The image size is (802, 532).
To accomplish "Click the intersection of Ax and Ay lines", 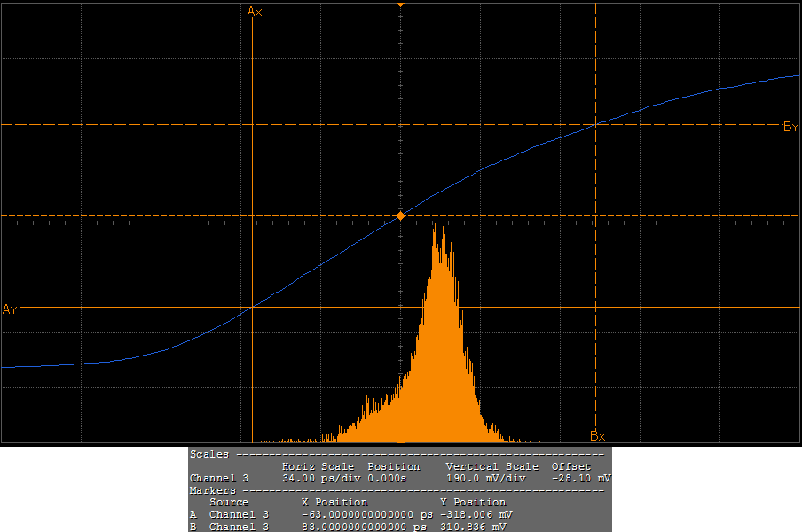I will click(x=253, y=307).
